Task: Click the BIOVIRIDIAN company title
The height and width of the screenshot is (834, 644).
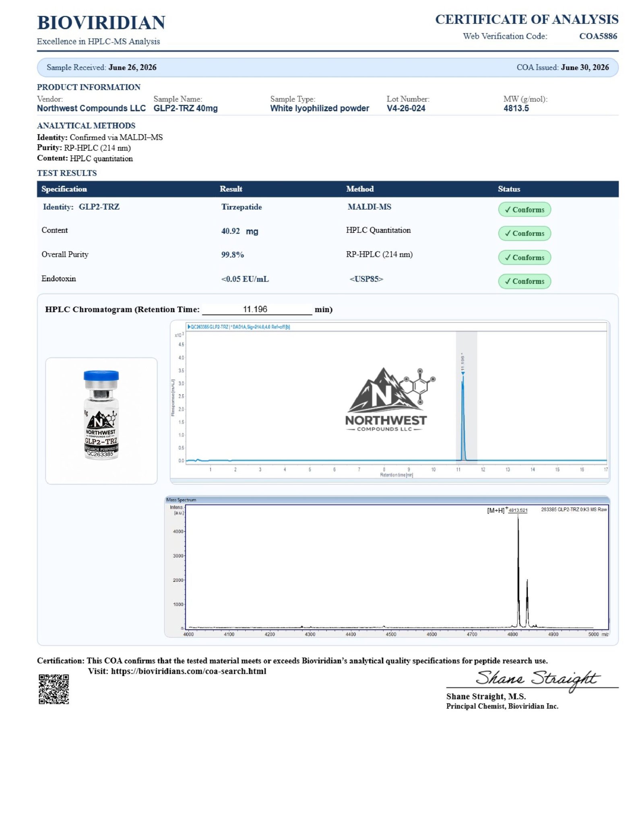Action: click(101, 23)
